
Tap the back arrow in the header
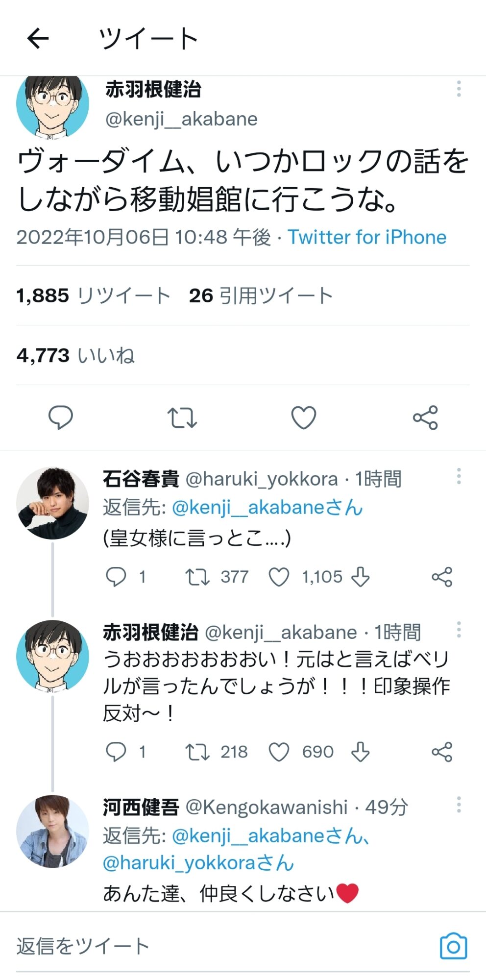38,39
